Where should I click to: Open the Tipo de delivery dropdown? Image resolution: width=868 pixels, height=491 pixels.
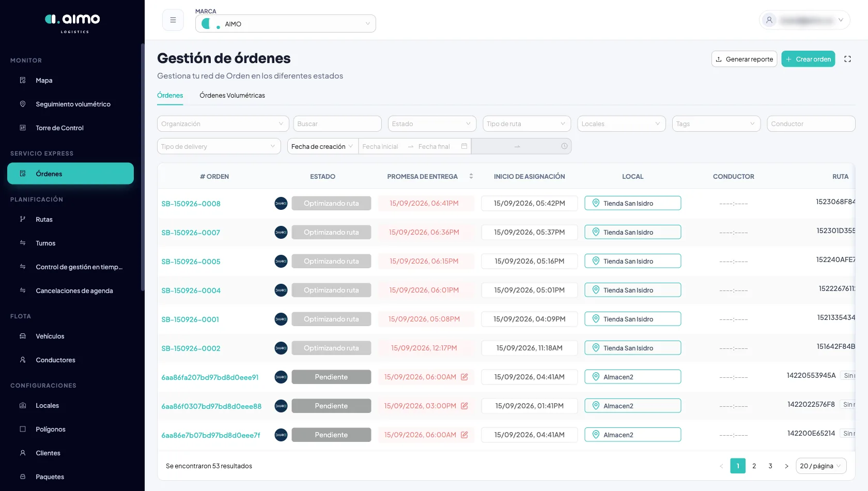click(x=219, y=146)
